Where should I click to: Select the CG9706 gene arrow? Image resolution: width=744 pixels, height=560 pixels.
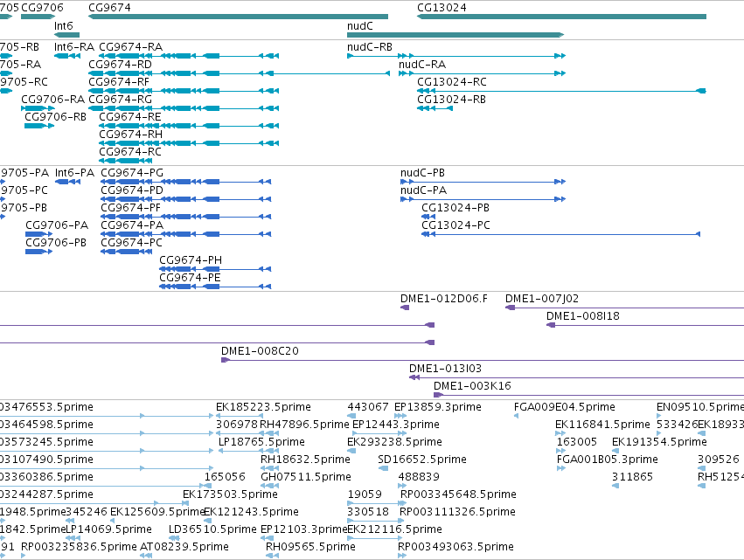[x=38, y=17]
